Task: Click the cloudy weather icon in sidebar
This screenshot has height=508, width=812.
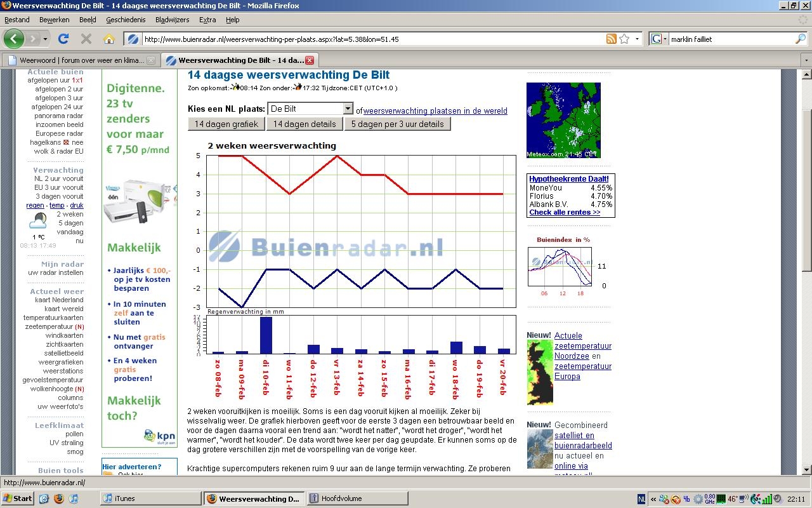Action: (38, 220)
